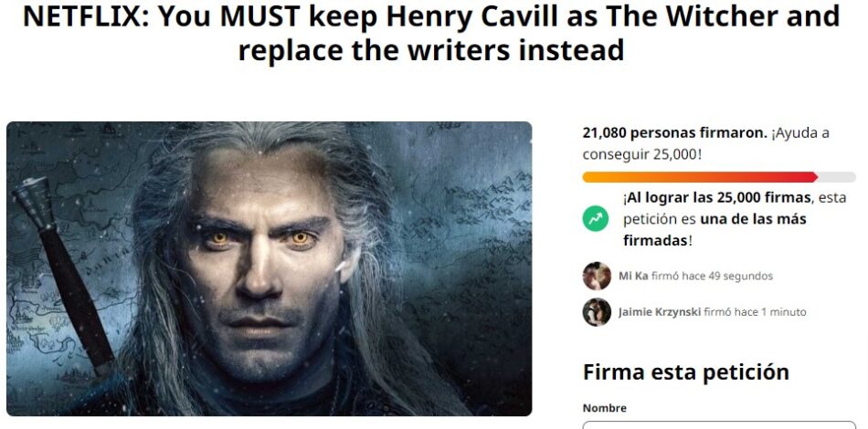Click the "¡Ayuda a conseguir 25,000!" text

[706, 144]
